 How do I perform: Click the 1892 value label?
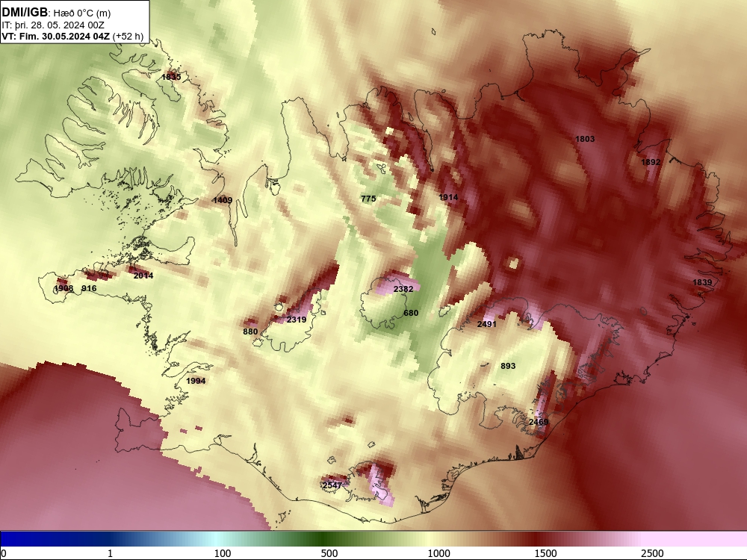[651, 162]
